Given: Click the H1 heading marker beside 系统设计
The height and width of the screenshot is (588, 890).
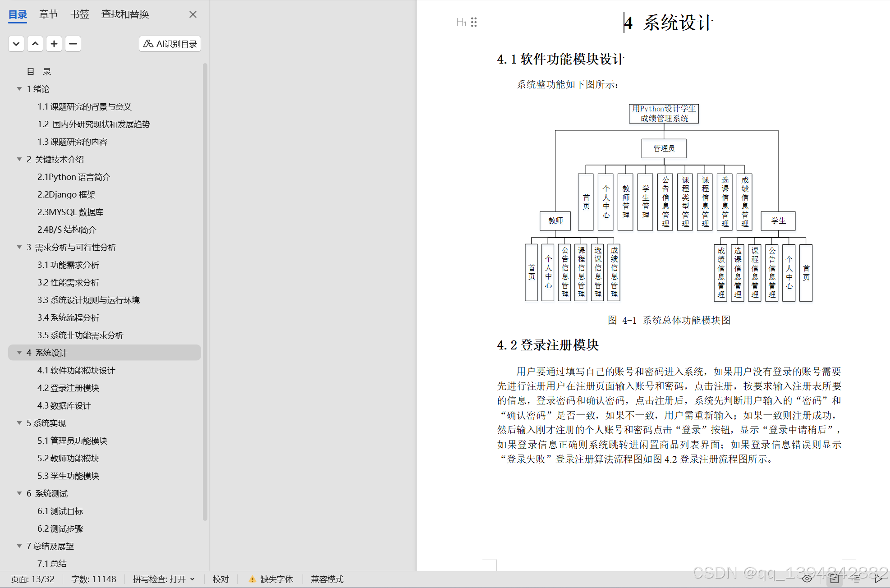Looking at the screenshot, I should (x=461, y=22).
